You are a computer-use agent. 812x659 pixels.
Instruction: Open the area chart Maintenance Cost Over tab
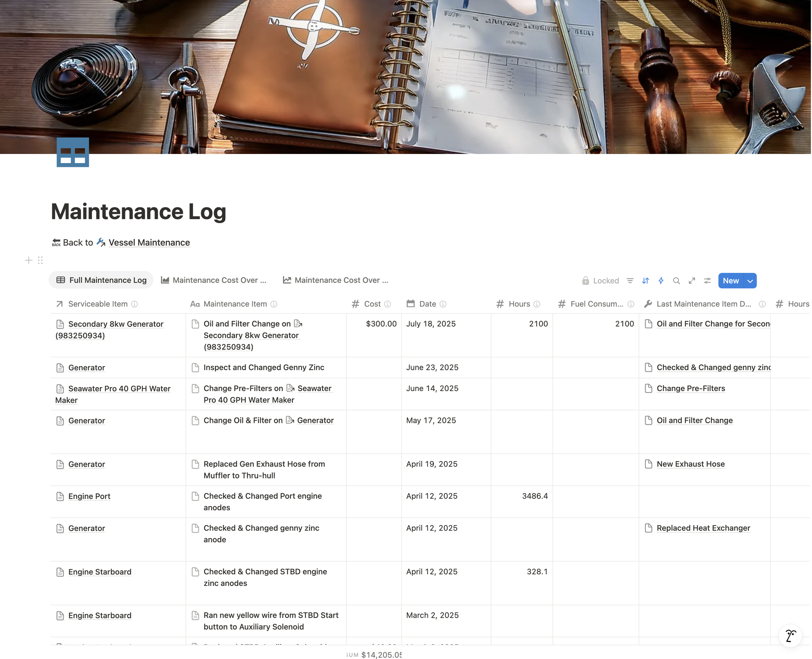click(x=214, y=280)
